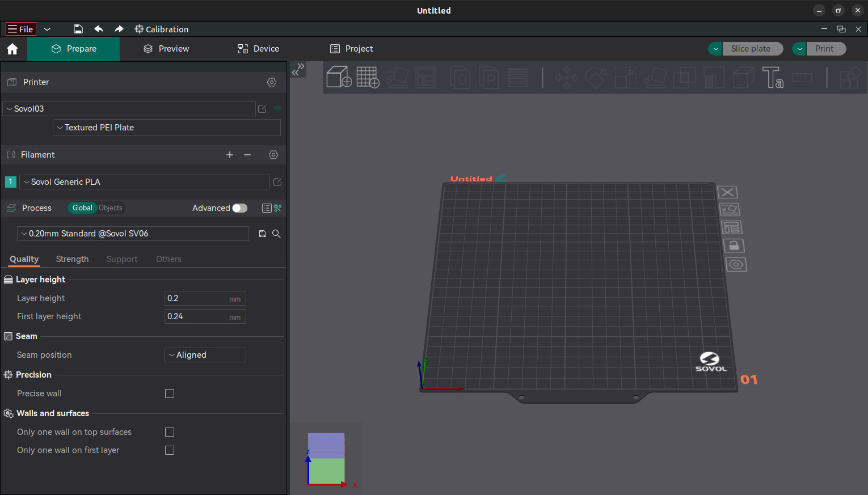Add a filament with plus icon

click(x=230, y=155)
